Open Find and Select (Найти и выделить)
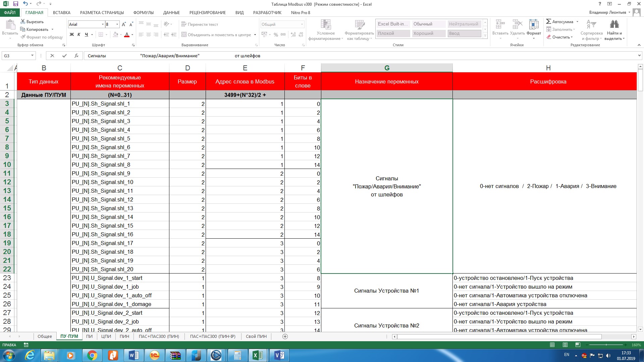Screen dimensions: 644x362 (x=614, y=30)
